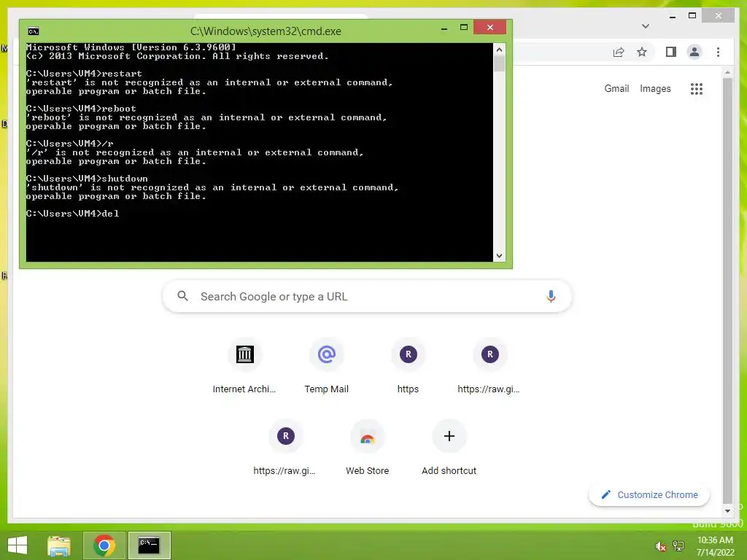
Task: Click the 'C:\Users\VM4>restart' line
Action: tap(84, 74)
